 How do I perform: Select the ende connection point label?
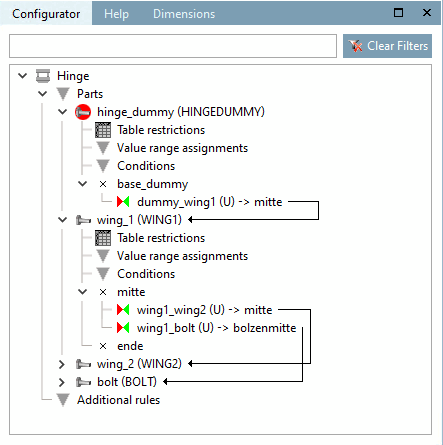tap(130, 346)
